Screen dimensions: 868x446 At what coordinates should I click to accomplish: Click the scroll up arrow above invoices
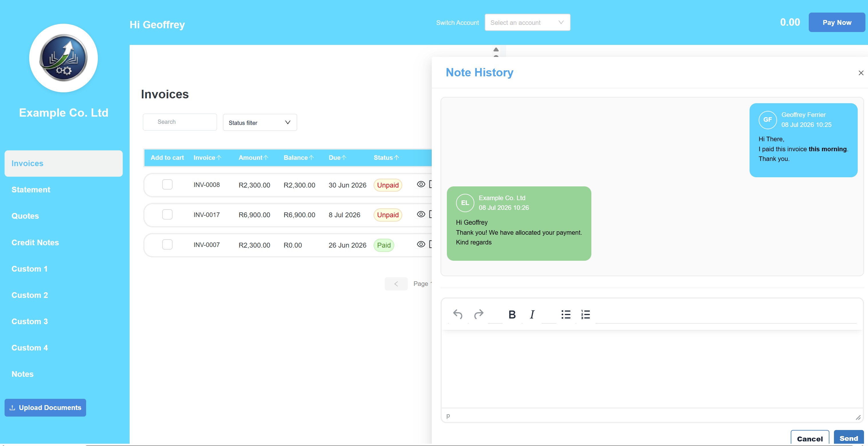[496, 49]
